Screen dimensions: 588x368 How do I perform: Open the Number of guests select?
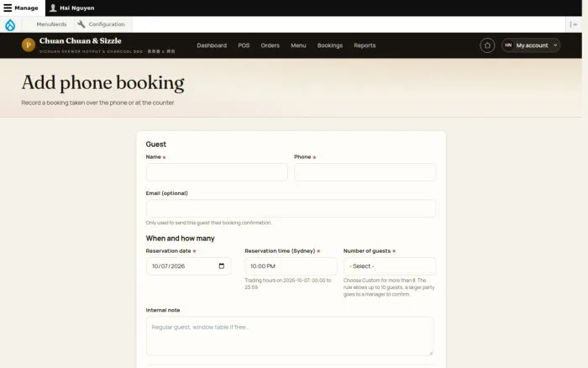click(x=390, y=266)
